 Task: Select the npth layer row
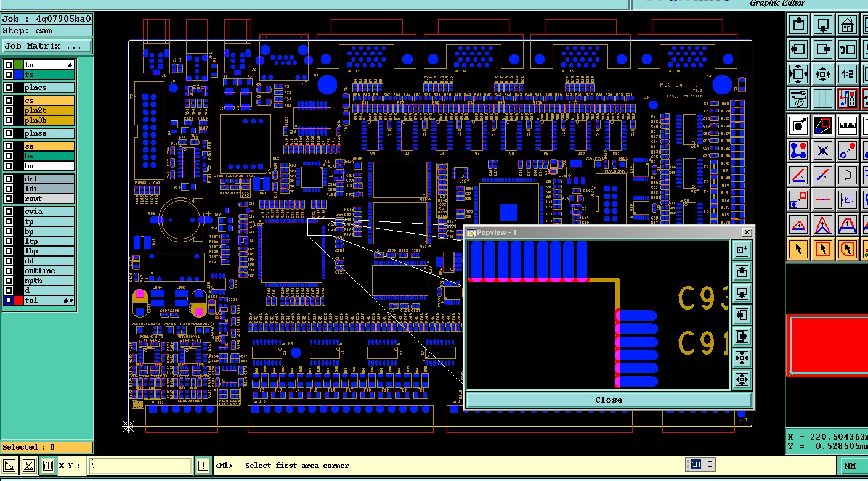click(49, 281)
